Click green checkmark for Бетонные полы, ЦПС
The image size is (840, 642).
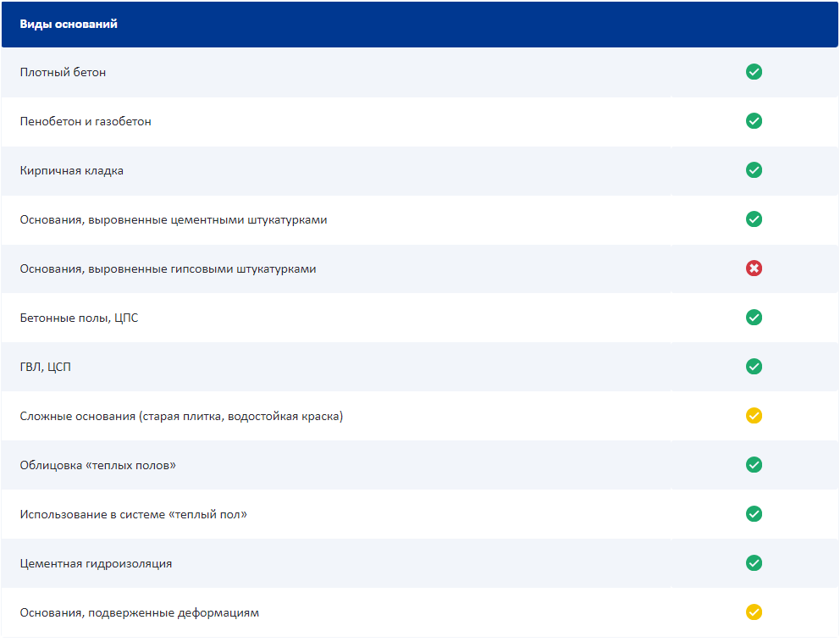(754, 318)
